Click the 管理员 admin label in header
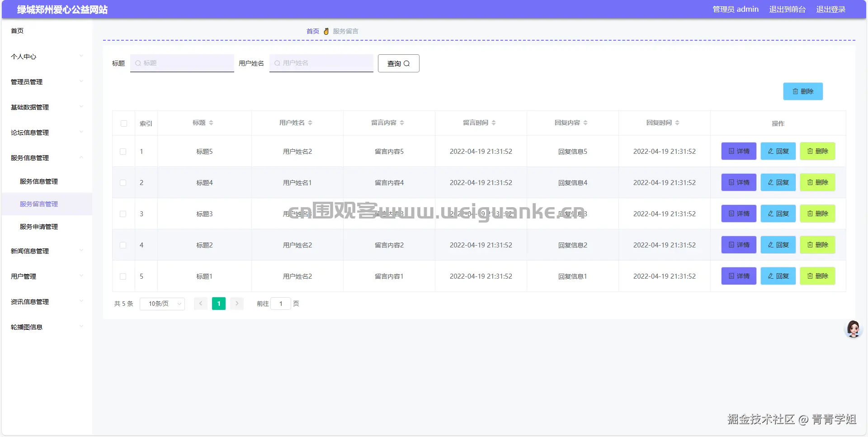Viewport: 868px width, 437px height. click(x=736, y=9)
